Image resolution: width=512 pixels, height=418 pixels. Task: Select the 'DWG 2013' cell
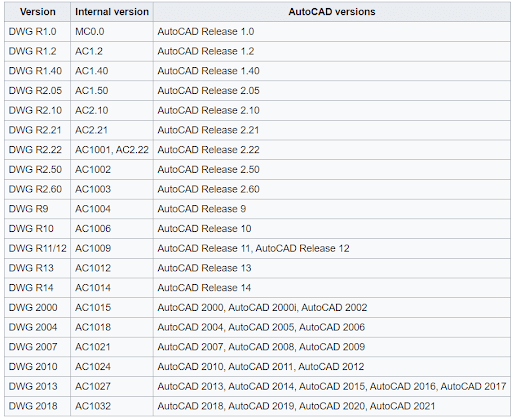(x=37, y=386)
